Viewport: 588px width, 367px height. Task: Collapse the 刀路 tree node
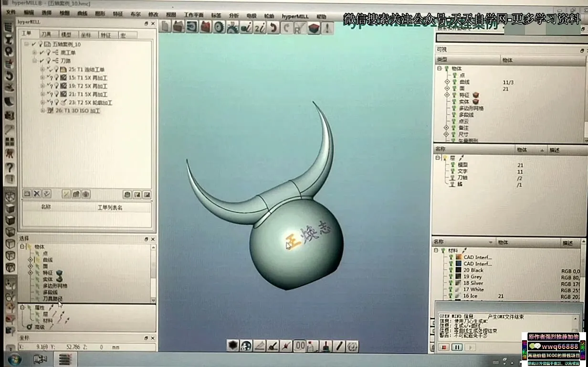35,61
